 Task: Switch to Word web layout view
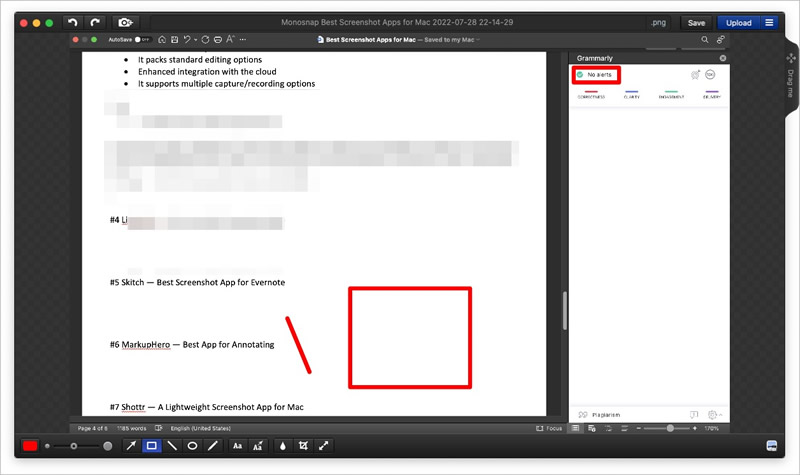tap(592, 429)
